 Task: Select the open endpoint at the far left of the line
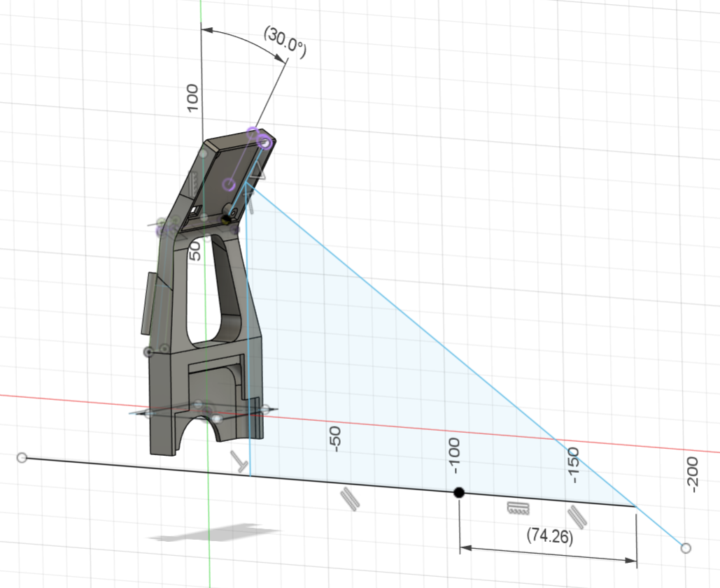point(22,458)
